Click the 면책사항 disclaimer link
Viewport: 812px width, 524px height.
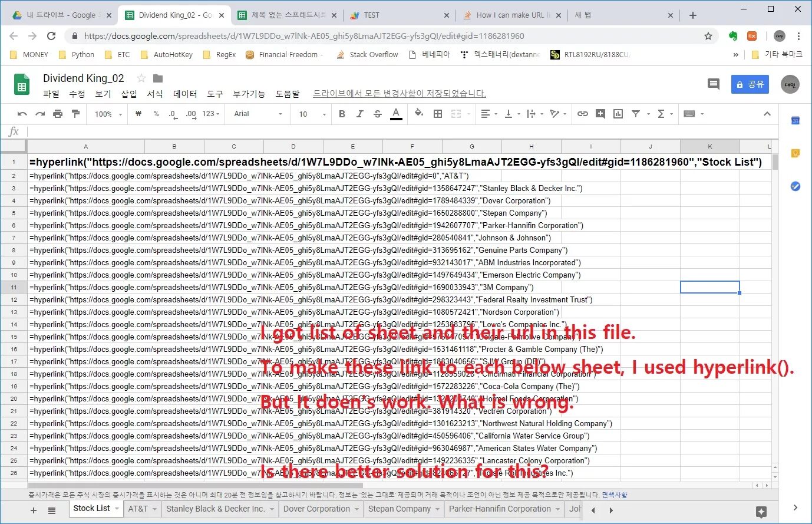click(615, 495)
